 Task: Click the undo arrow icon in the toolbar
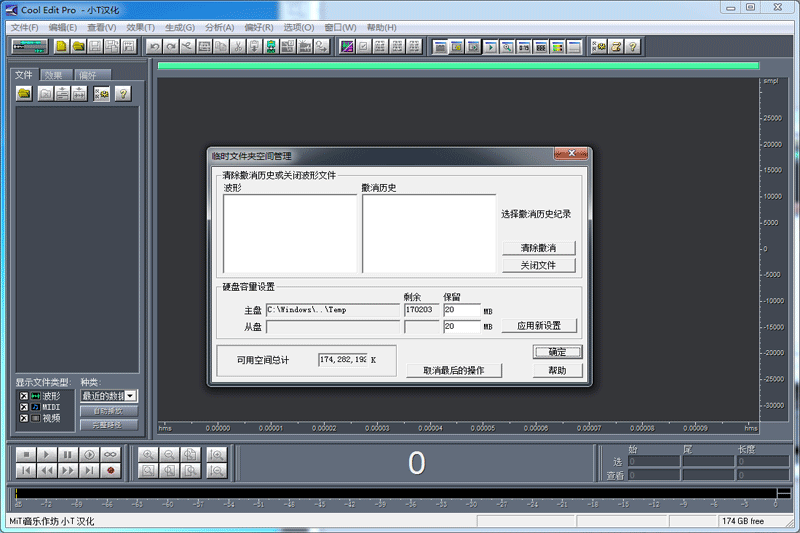(x=154, y=47)
